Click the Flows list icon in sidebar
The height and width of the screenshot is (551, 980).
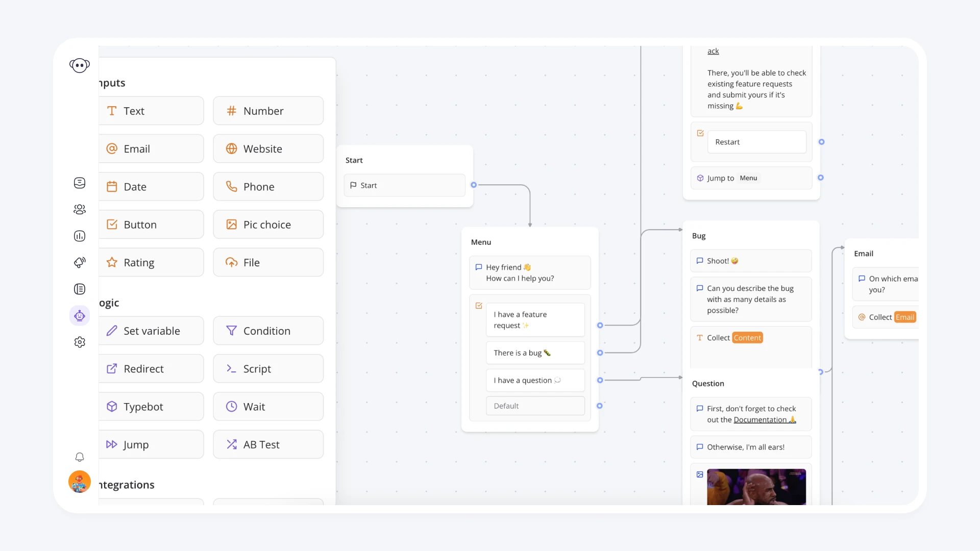tap(80, 289)
